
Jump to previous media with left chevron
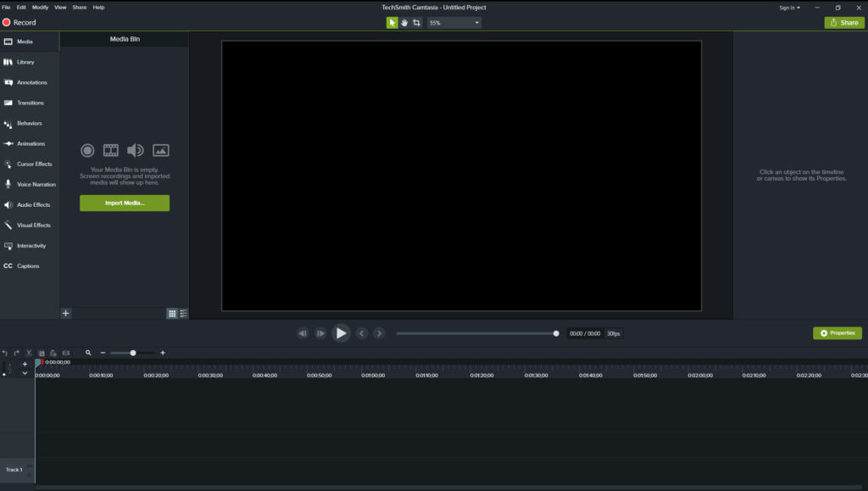[361, 333]
